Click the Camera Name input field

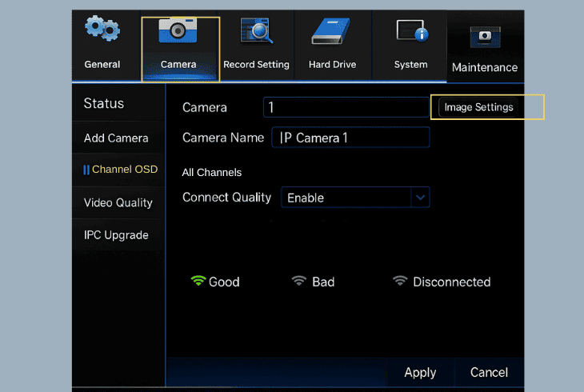(x=350, y=138)
